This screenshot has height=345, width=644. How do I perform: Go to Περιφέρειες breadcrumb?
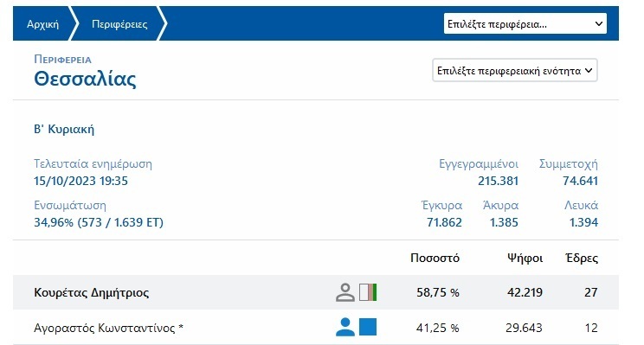[119, 24]
